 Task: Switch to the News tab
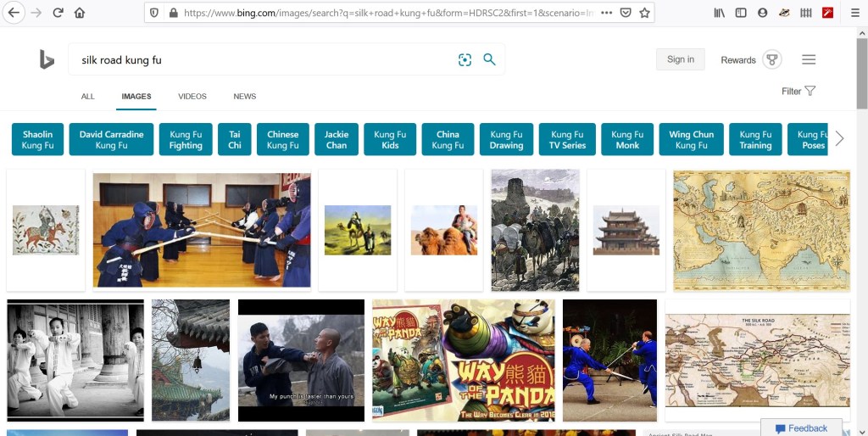coord(245,97)
